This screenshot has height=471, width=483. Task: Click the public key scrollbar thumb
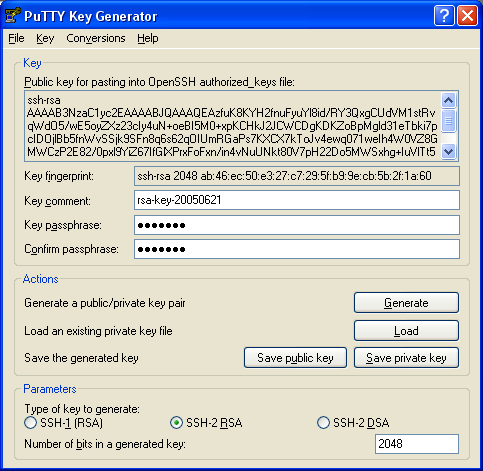click(x=448, y=120)
